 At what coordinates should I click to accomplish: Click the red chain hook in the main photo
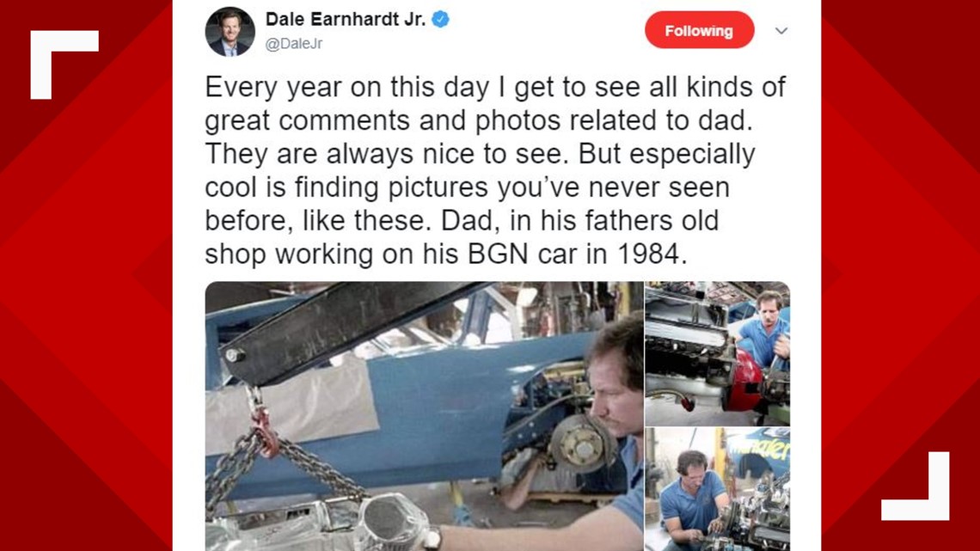(x=265, y=431)
